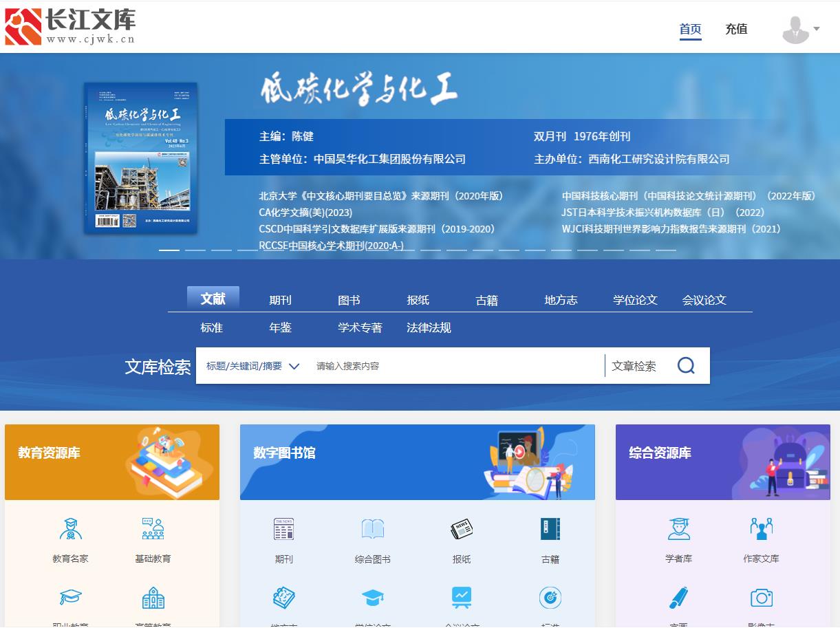
Task: Switch to the 期刊 search tab
Action: click(281, 300)
